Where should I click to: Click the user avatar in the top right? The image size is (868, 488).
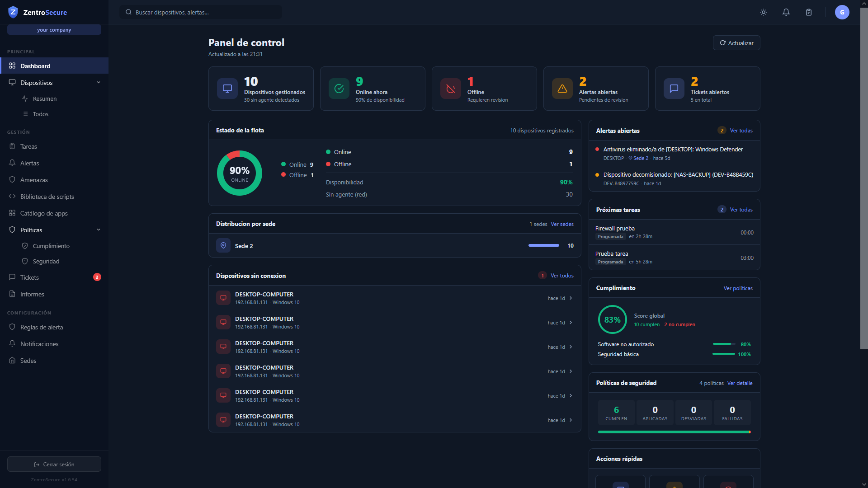click(x=842, y=12)
